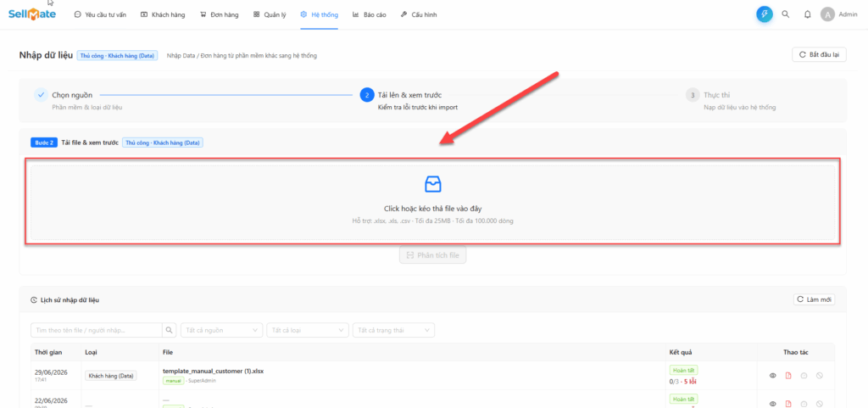
Task: Click history clock icon by Lịch sử nhập dữ liệu
Action: pos(34,300)
